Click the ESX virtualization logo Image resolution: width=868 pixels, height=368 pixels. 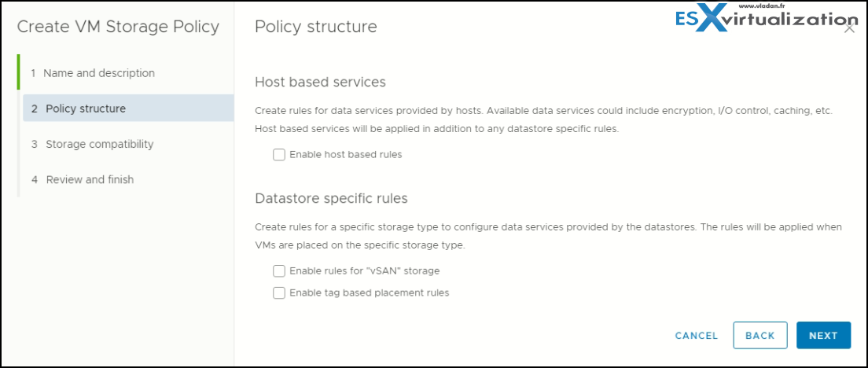coord(766,18)
